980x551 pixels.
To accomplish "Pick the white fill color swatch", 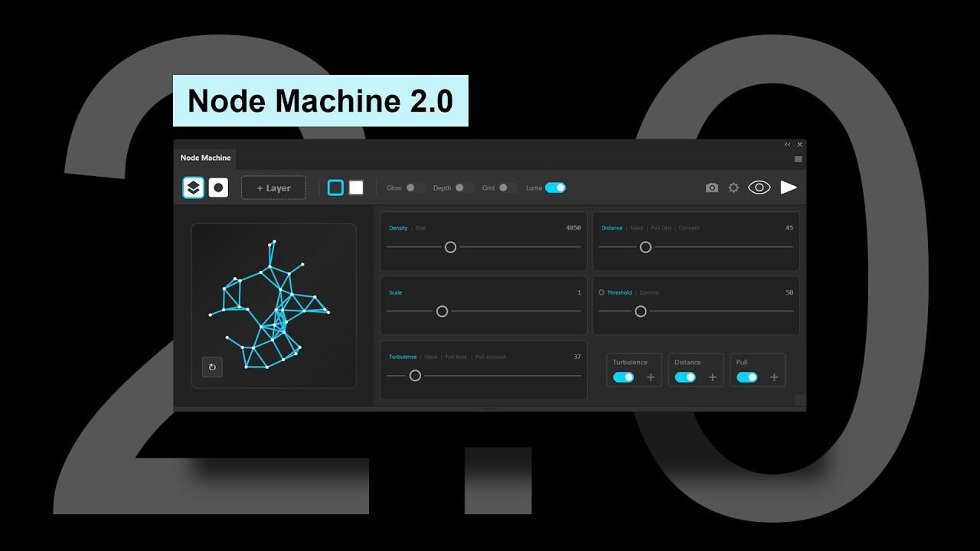I will click(x=356, y=187).
